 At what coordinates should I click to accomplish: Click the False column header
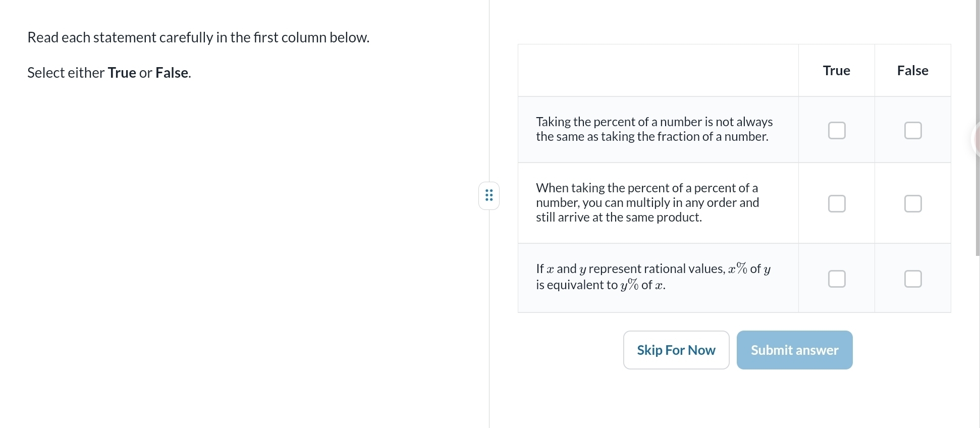click(912, 71)
